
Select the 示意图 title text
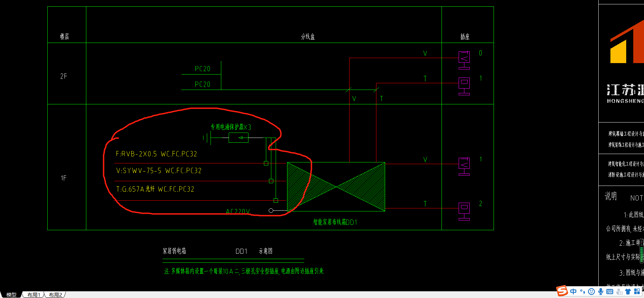coord(266,251)
